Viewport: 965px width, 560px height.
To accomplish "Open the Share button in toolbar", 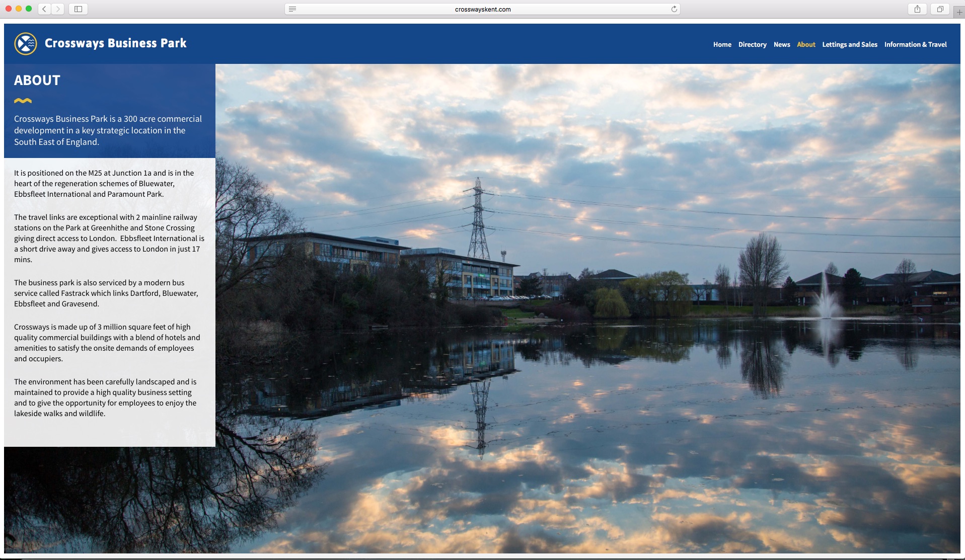I will tap(917, 9).
